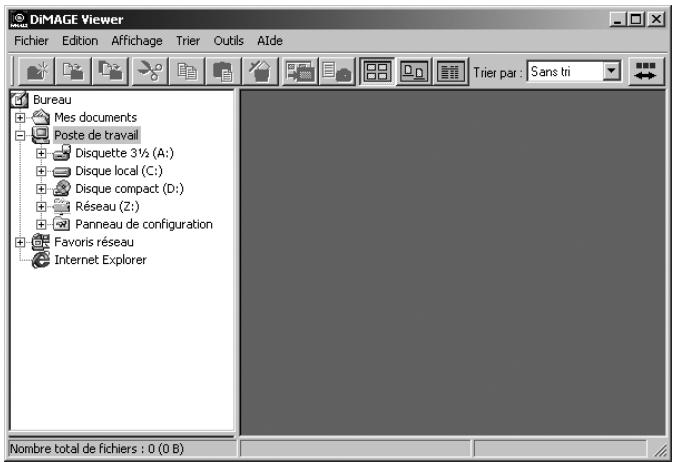Click the Copy to Folder toolbar icon
Viewport: 673px width, 462px height.
pos(110,71)
